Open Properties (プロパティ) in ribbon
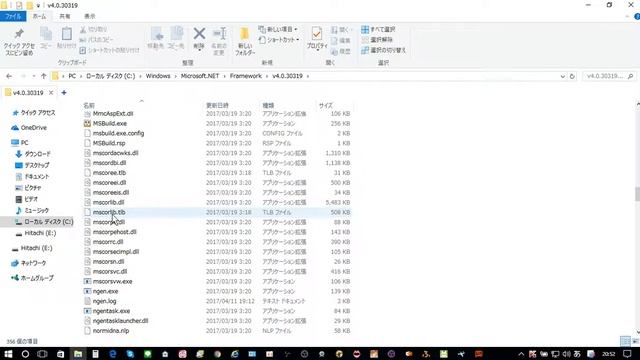The height and width of the screenshot is (360, 640). coord(317,38)
